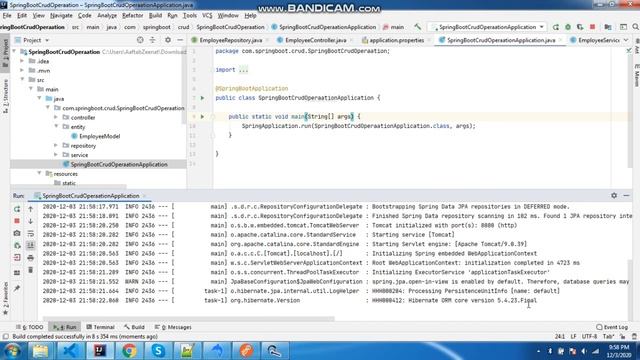The image size is (640, 360).
Task: Click the rerun icon in the top toolbar
Action: tap(556, 27)
